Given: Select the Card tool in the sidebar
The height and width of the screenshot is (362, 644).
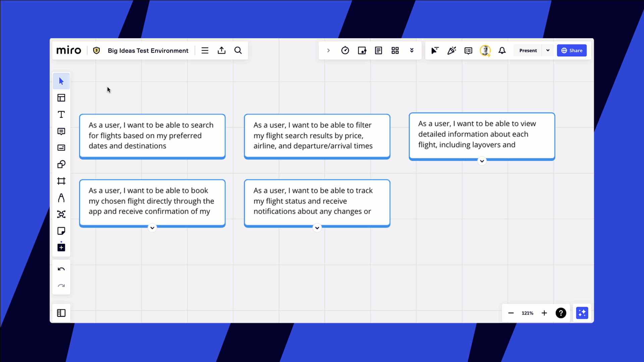Looking at the screenshot, I should click(x=61, y=147).
